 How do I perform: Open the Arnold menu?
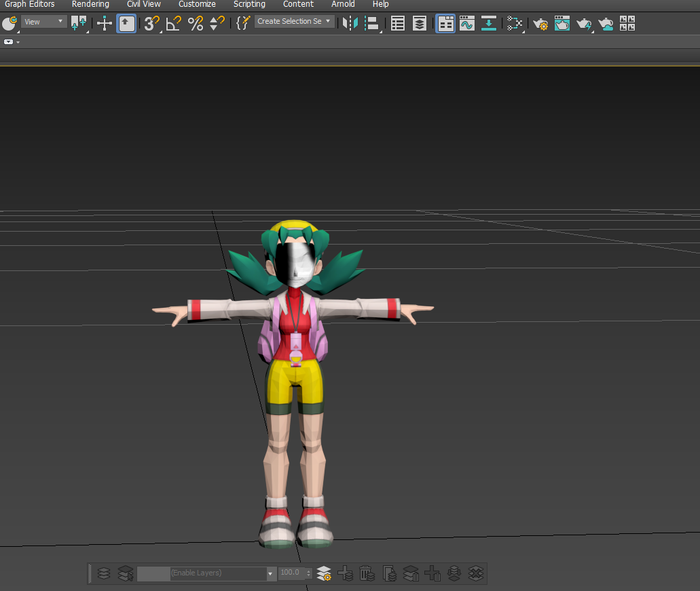[343, 4]
